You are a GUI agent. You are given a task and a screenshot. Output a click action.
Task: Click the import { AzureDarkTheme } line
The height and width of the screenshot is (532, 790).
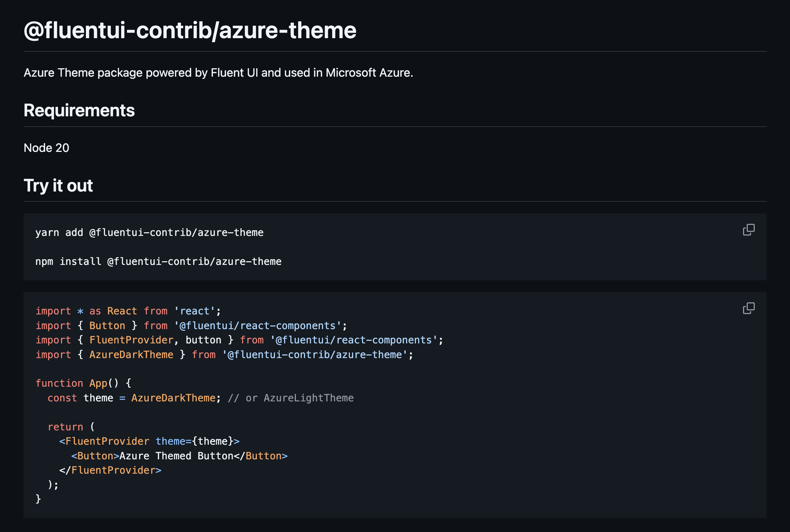(x=224, y=355)
